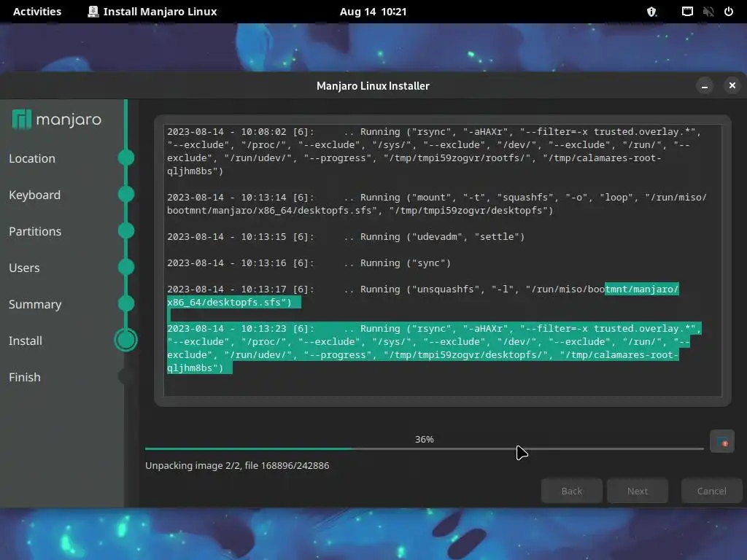Select the Partitions step
Screen dimensions: 747x560
tap(35, 231)
